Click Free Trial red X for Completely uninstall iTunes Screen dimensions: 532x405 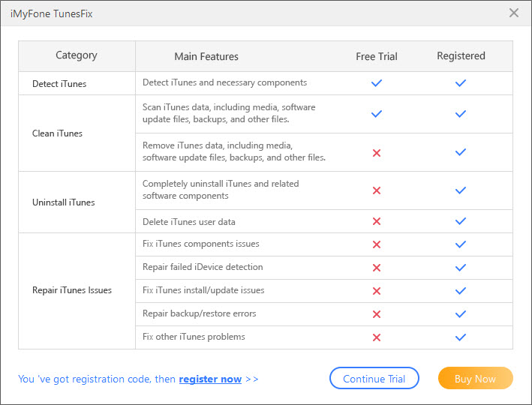pyautogui.click(x=377, y=190)
